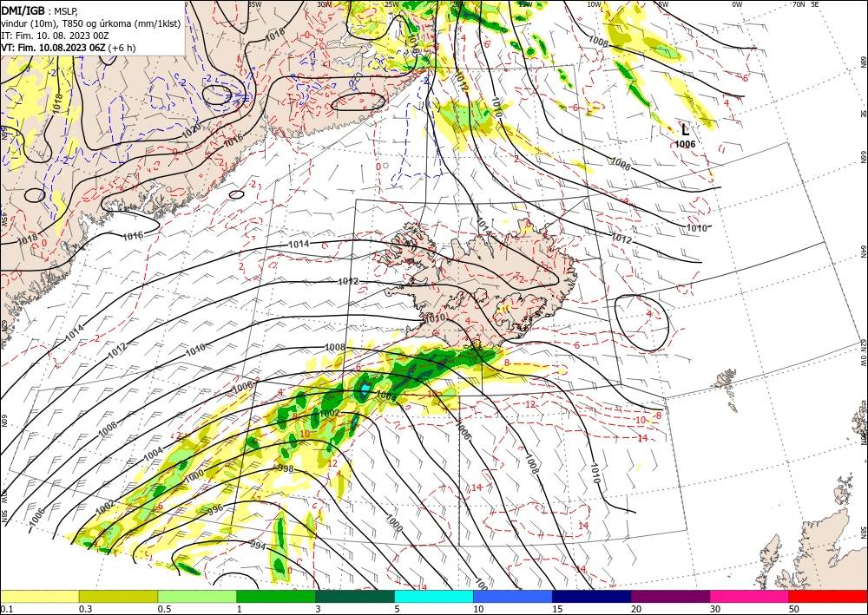This screenshot has height=615, width=868.
Task: Click the '0W' longitude label at top
Action: pos(737,4)
